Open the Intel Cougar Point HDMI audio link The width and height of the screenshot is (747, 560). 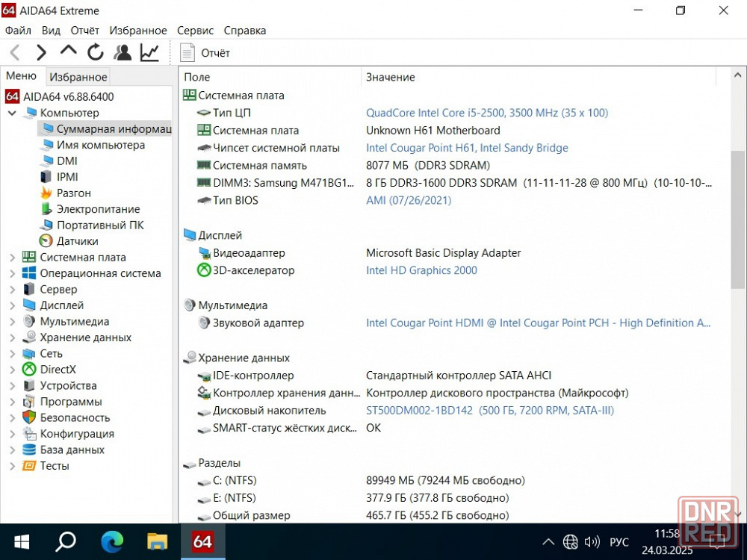539,323
